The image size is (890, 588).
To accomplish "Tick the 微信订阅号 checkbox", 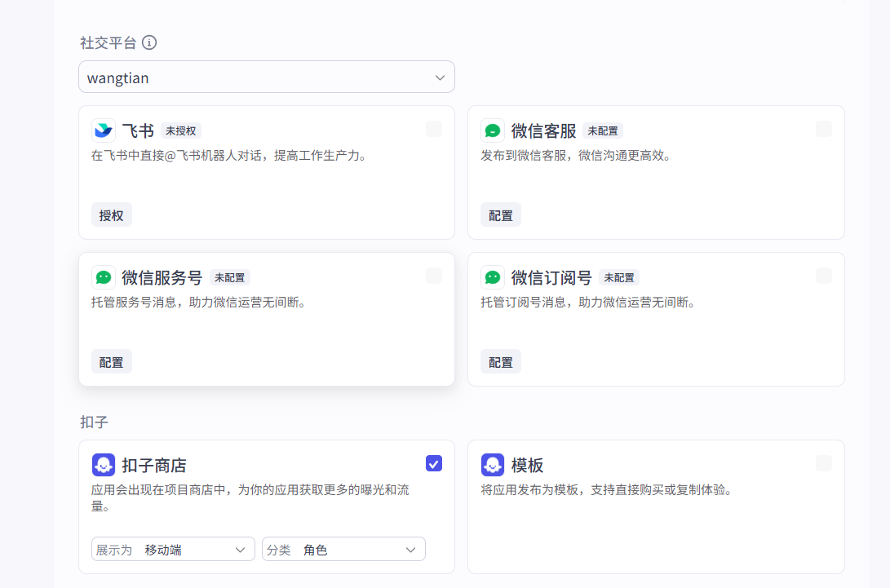I will tap(824, 276).
